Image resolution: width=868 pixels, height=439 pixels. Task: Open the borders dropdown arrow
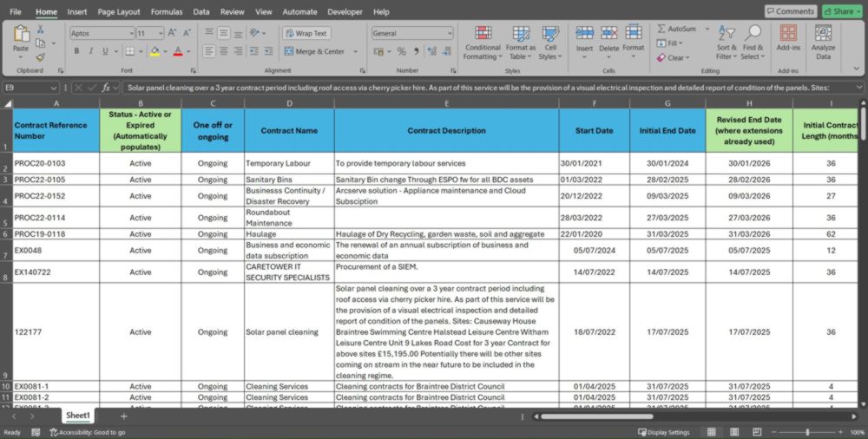pyautogui.click(x=141, y=51)
